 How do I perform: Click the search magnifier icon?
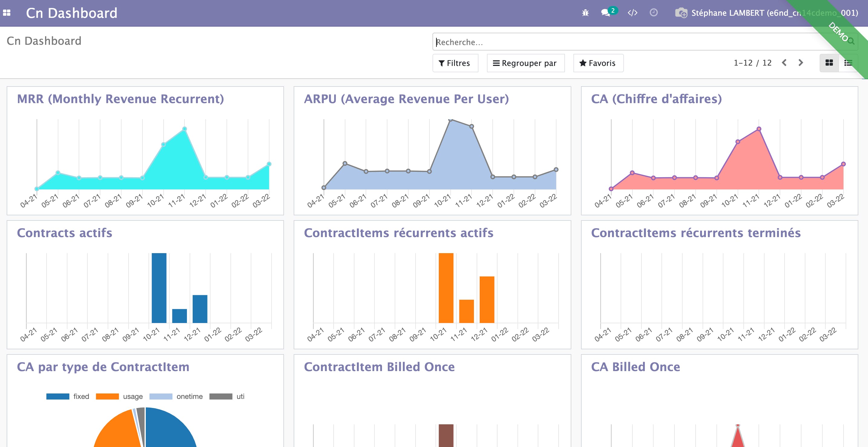[x=850, y=41]
